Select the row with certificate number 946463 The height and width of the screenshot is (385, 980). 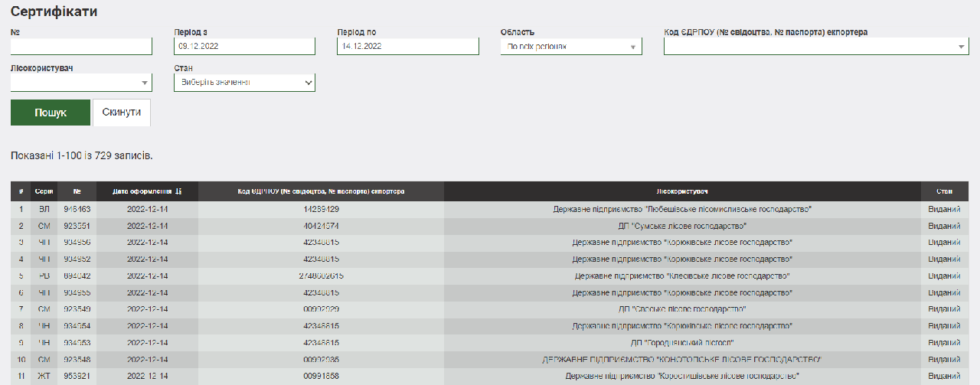pos(77,209)
